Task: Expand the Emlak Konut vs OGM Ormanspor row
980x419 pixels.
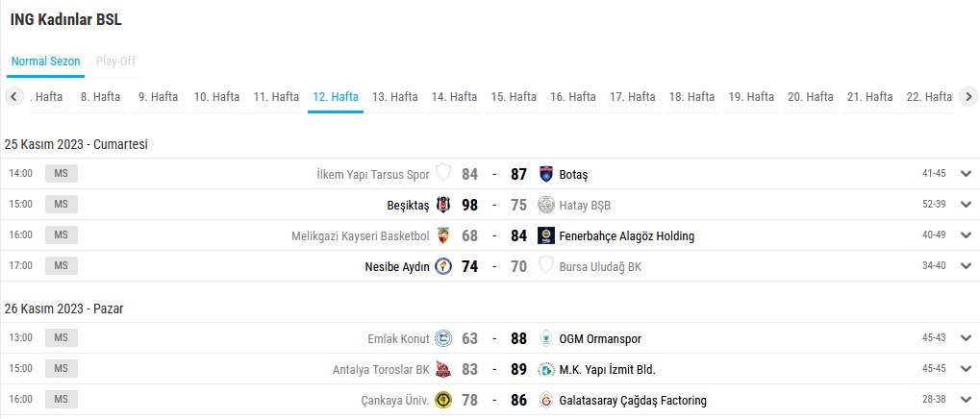Action: [x=967, y=338]
